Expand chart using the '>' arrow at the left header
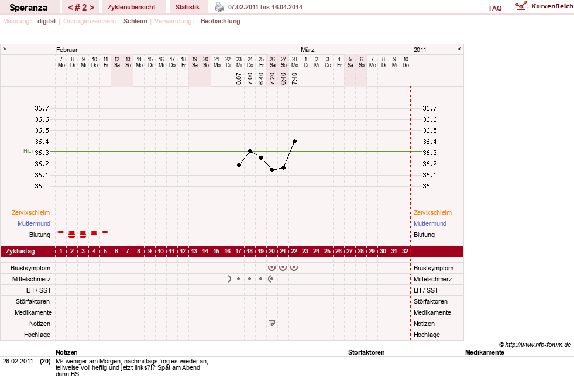Viewport: 574px width, 392px height. [x=5, y=49]
